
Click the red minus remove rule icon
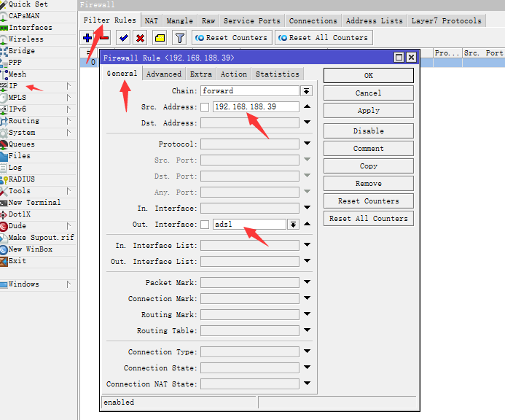(104, 38)
